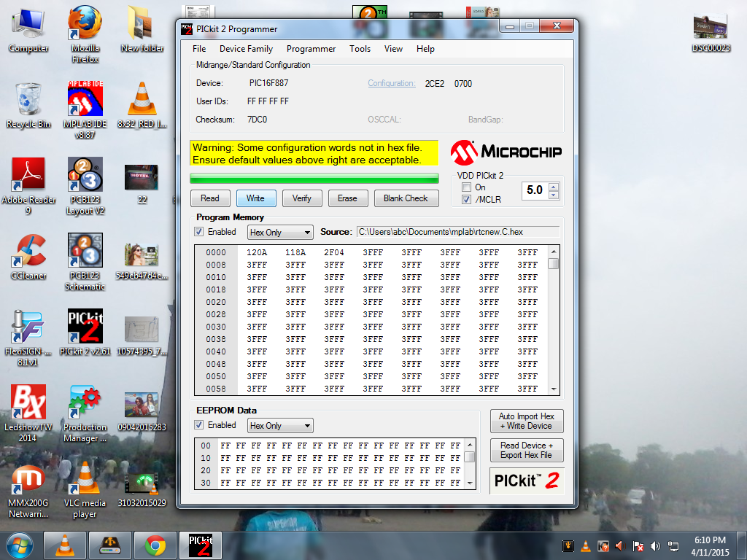Image resolution: width=747 pixels, height=560 pixels.
Task: Open PCB123 Schematic shortcut
Action: [x=85, y=262]
